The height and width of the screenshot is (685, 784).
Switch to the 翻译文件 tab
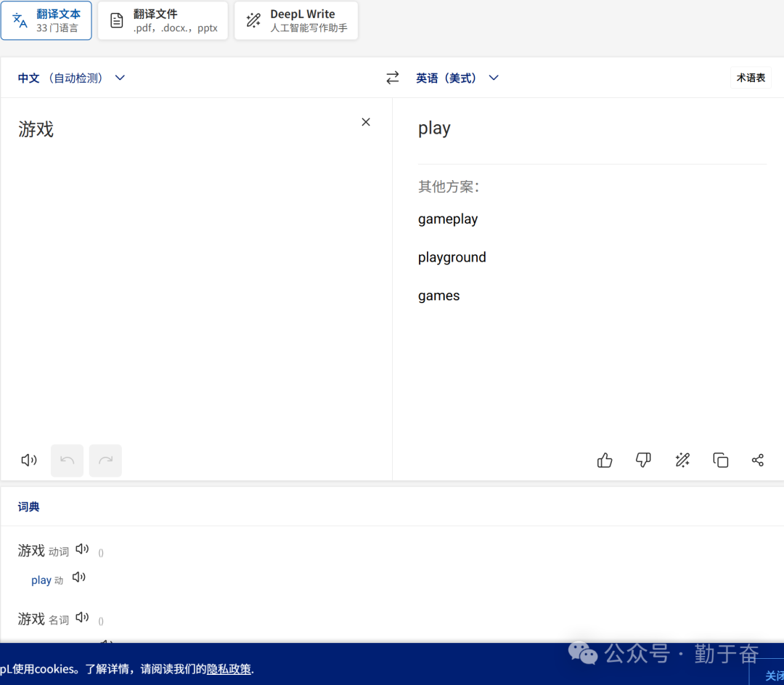tap(163, 20)
